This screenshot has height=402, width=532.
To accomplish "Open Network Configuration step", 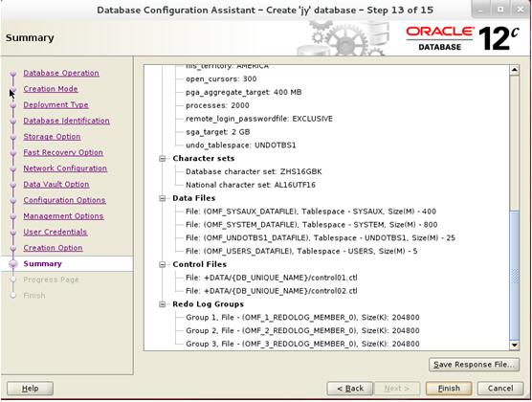I will [65, 168].
